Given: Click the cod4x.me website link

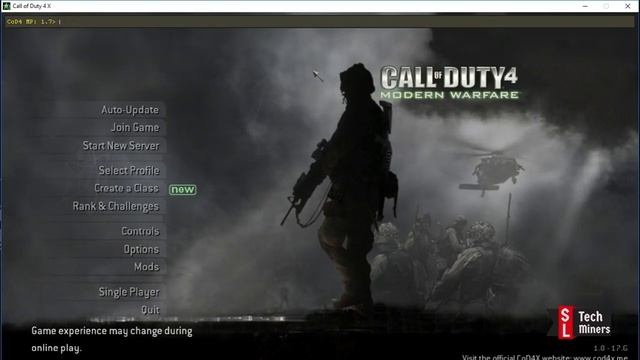Looking at the screenshot, I should [x=600, y=358].
